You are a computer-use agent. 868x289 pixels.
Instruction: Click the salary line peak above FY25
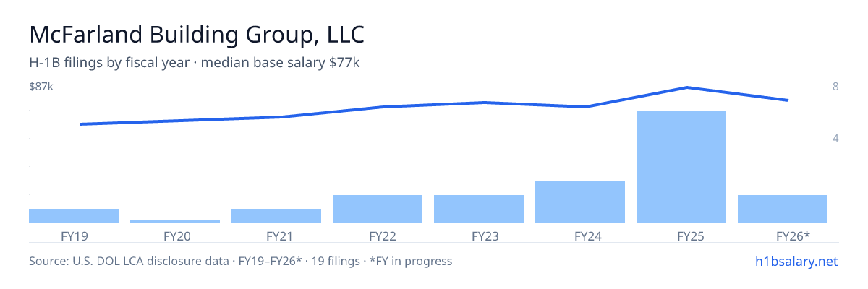[686, 87]
